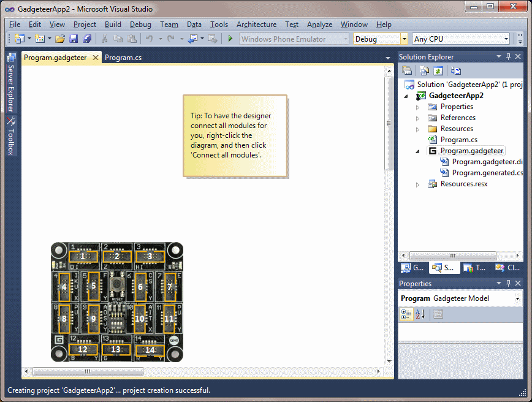The width and height of the screenshot is (532, 402).
Task: Expand the Properties folder node
Action: tap(417, 107)
